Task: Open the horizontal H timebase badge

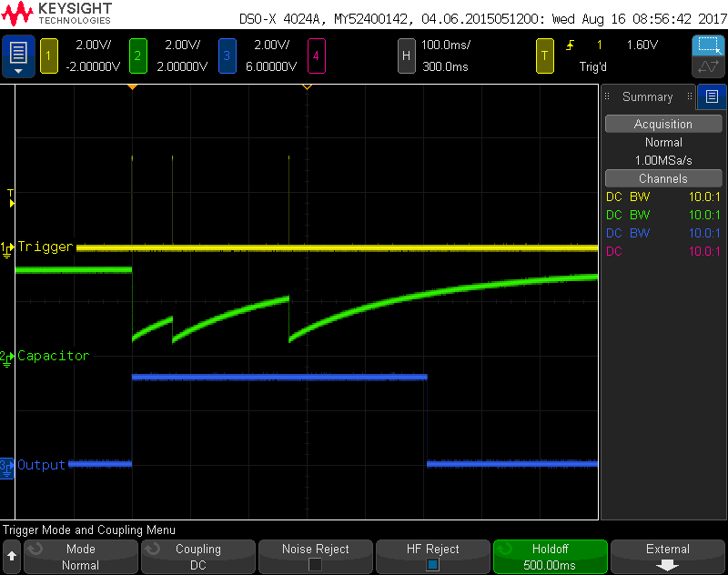Action: [x=406, y=55]
